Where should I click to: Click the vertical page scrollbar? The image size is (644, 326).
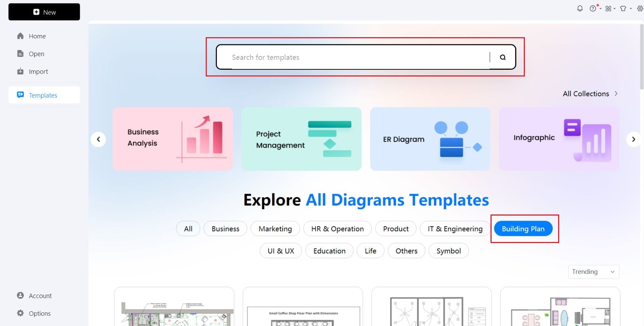coord(641,56)
